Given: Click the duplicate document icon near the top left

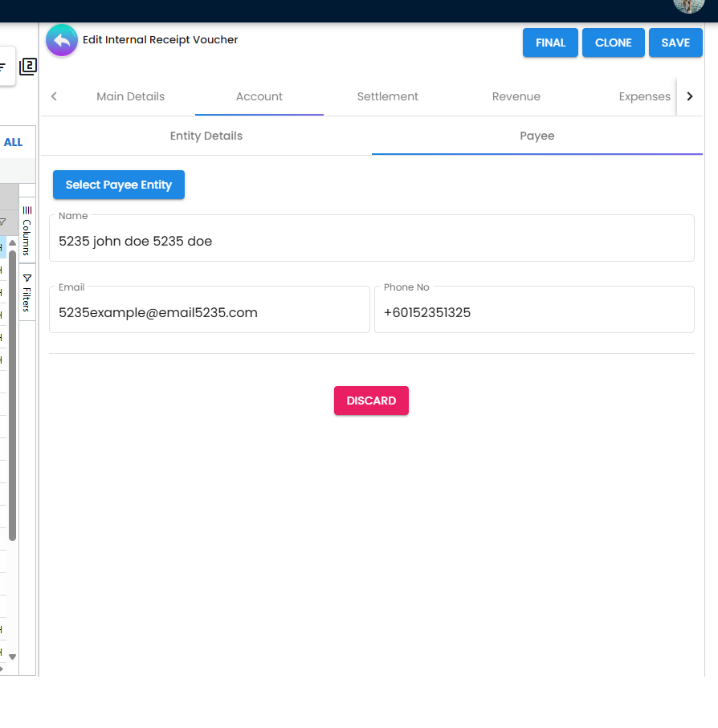Looking at the screenshot, I should (x=28, y=67).
